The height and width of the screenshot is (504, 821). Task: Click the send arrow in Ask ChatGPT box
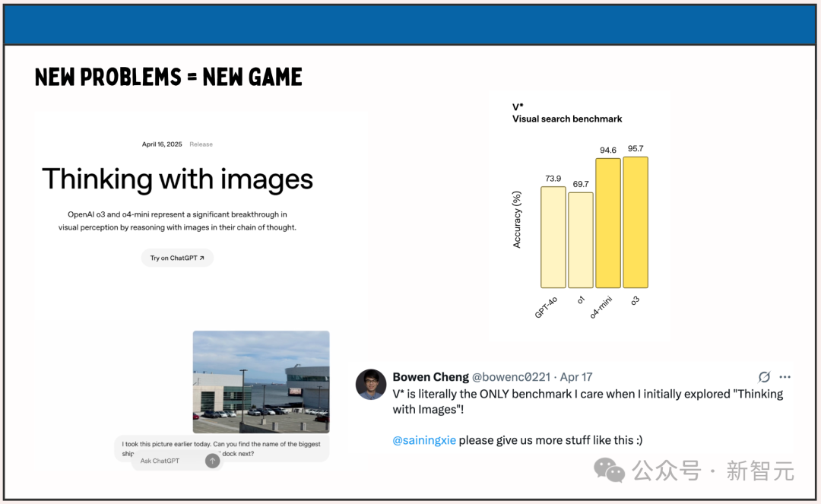tap(213, 461)
